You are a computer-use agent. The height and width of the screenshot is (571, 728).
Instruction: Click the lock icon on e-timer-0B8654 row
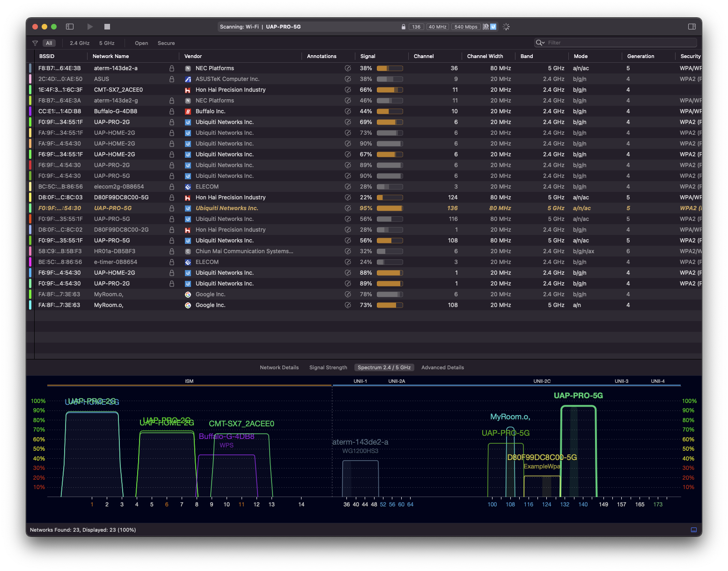[172, 262]
